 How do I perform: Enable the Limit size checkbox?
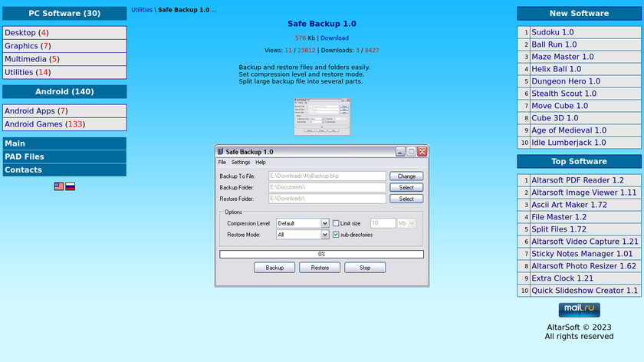tap(336, 223)
